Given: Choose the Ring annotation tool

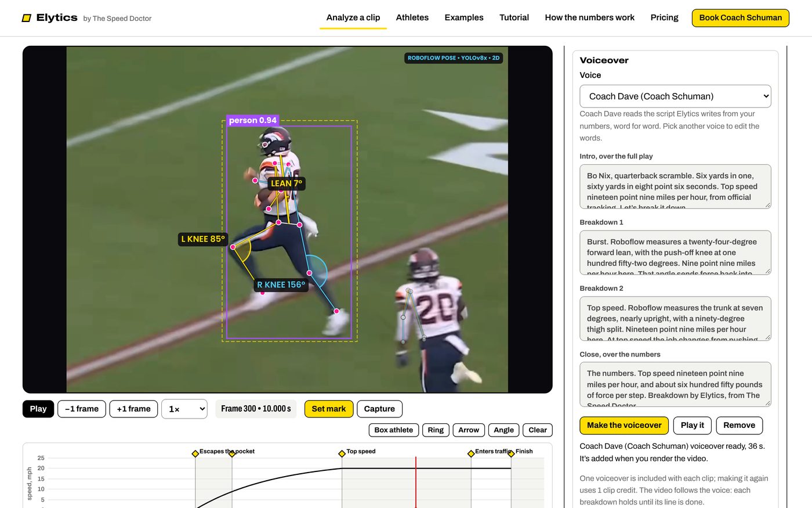Looking at the screenshot, I should pyautogui.click(x=436, y=430).
